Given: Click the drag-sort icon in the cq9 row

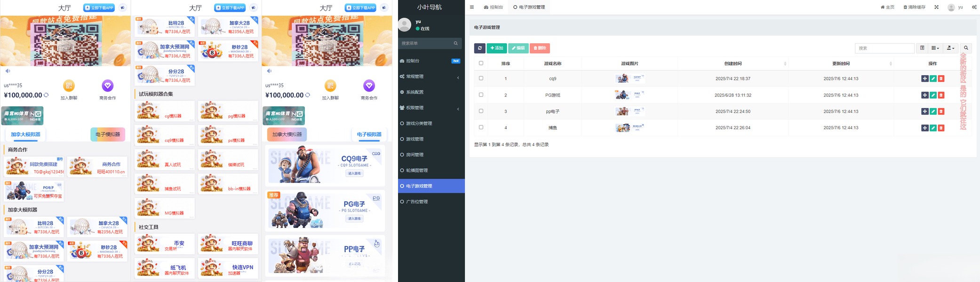Looking at the screenshot, I should (925, 78).
